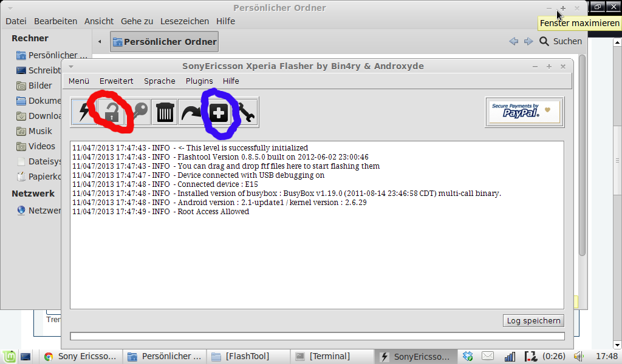Viewport: 622px width, 364px height.
Task: Click the Suchen search button
Action: click(560, 41)
